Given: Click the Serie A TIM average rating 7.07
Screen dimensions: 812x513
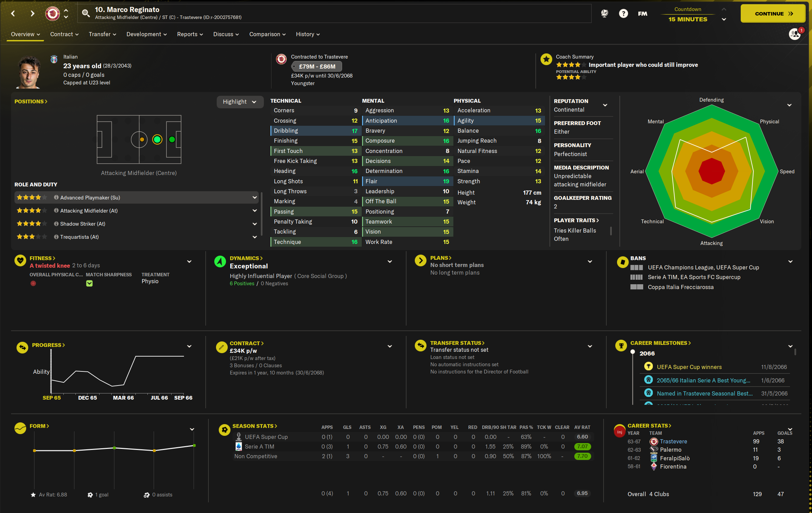Looking at the screenshot, I should [x=582, y=447].
